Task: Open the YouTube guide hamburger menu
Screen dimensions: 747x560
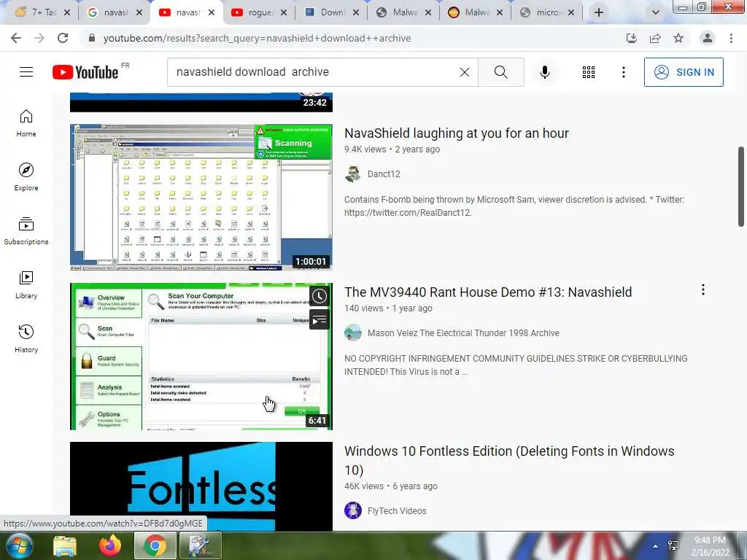Action: (26, 72)
